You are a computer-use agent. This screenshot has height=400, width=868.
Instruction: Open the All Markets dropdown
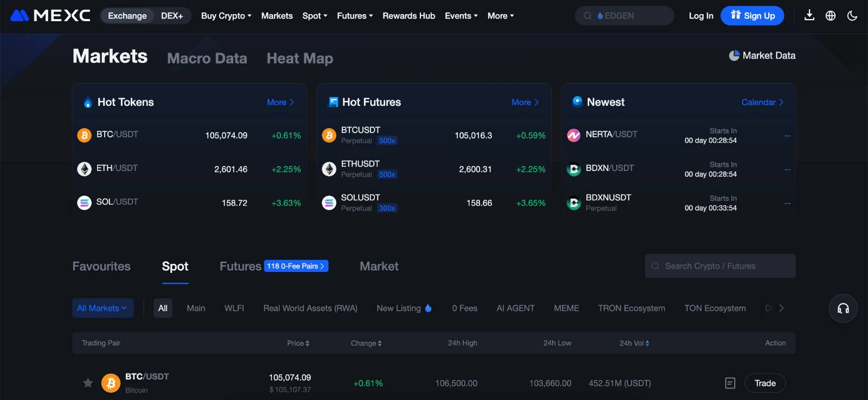click(x=103, y=308)
